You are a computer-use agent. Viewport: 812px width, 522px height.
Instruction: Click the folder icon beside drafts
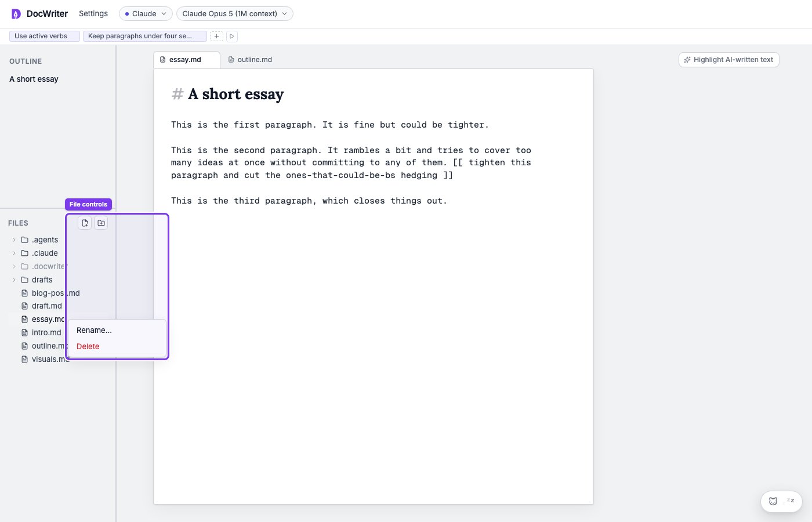click(24, 280)
